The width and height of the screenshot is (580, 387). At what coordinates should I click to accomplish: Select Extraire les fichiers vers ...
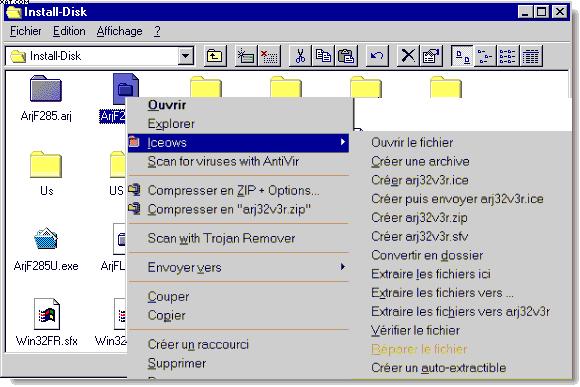click(x=461, y=293)
